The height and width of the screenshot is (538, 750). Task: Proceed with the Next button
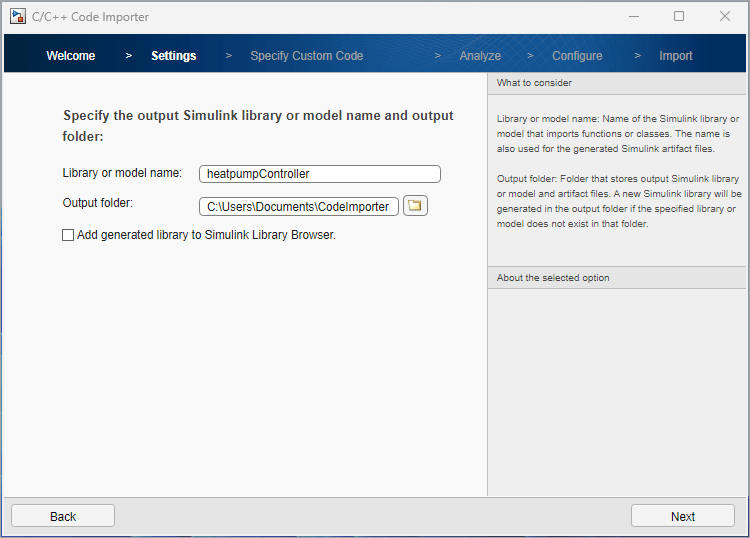pos(683,516)
